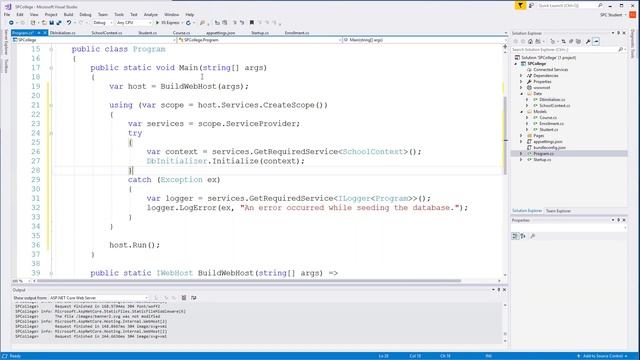Click the notifications flag icon
640x360 pixels.
(520, 5)
